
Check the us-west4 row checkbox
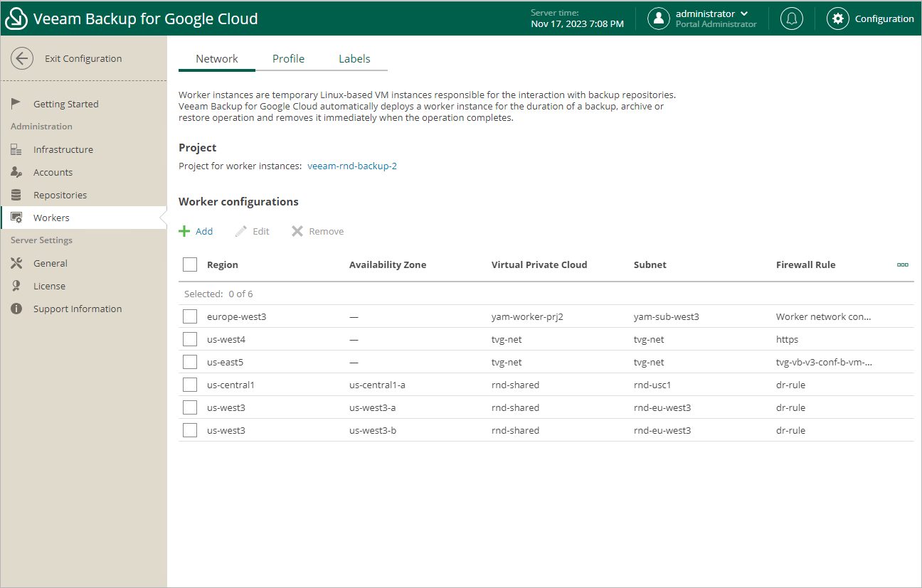click(190, 339)
